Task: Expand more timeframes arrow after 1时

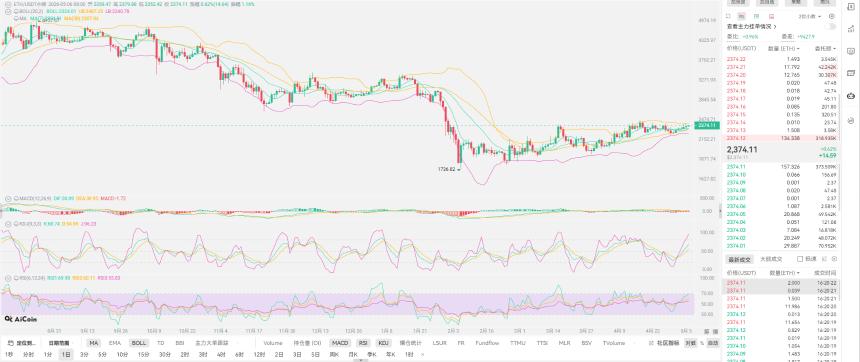Action: pos(422,354)
